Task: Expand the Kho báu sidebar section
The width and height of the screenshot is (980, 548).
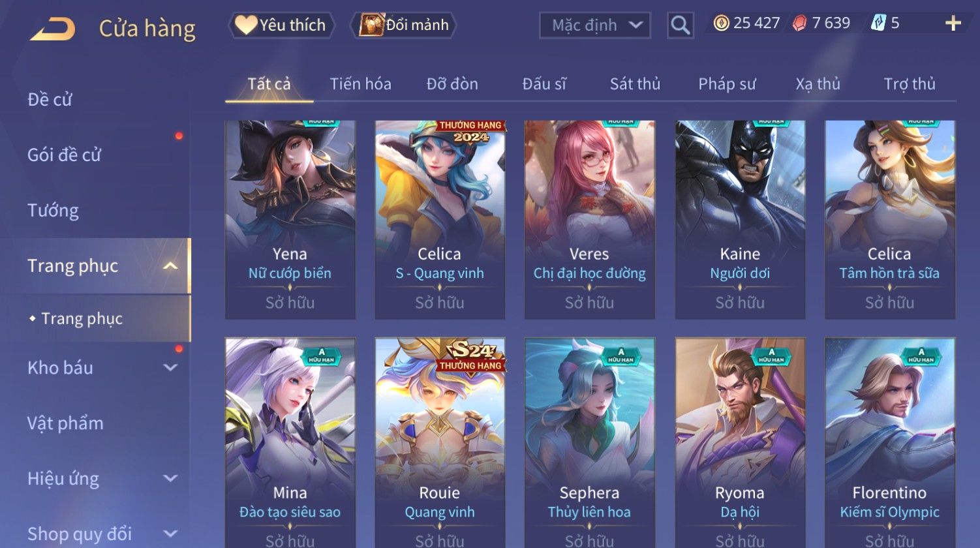Action: coord(170,368)
